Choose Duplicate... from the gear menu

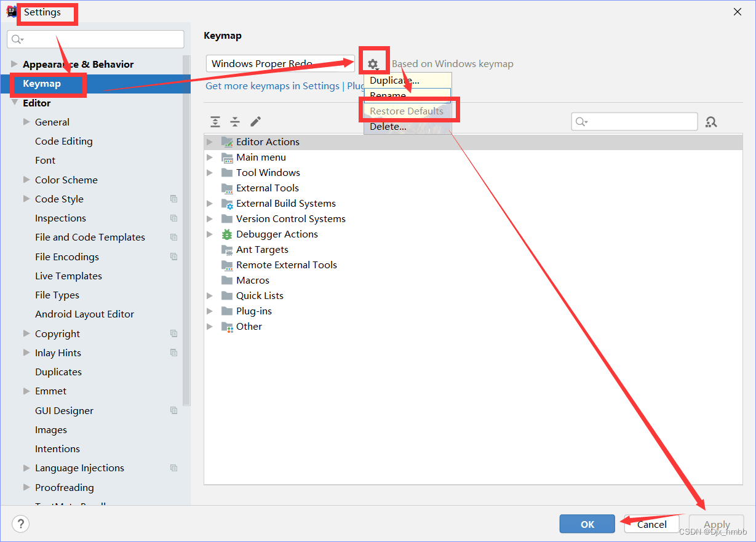[x=408, y=81]
